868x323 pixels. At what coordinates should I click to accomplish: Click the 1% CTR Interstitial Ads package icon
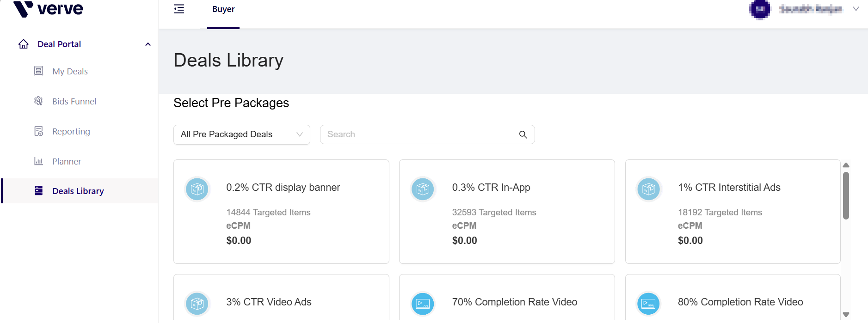click(649, 189)
